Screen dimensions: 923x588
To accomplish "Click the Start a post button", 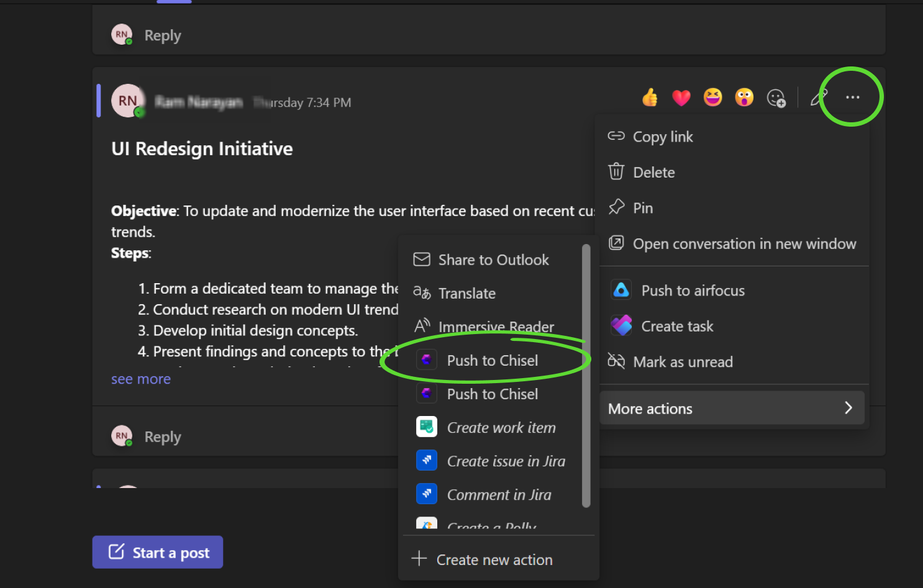I will point(157,551).
